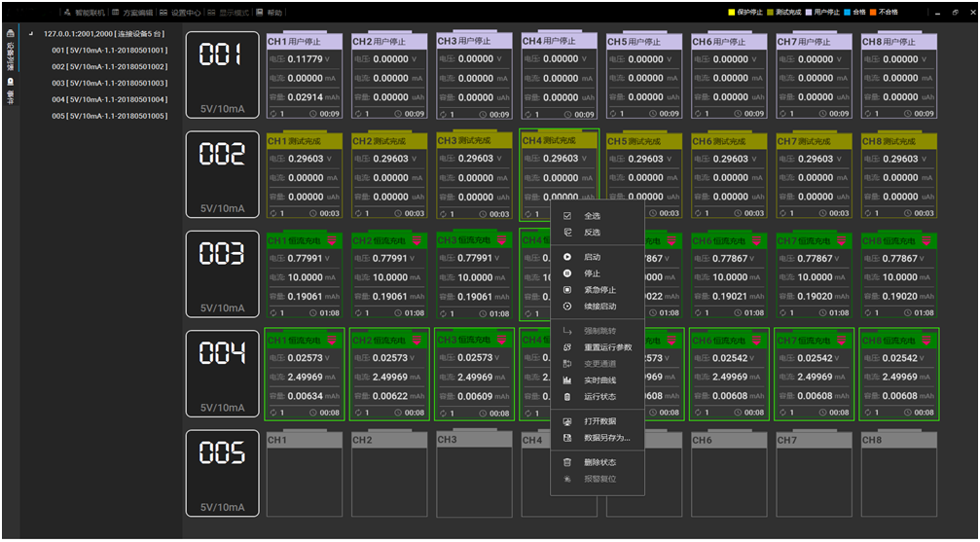Image resolution: width=980 pixels, height=542 pixels.
Task: Click the 数据另存为 save icon
Action: (567, 438)
